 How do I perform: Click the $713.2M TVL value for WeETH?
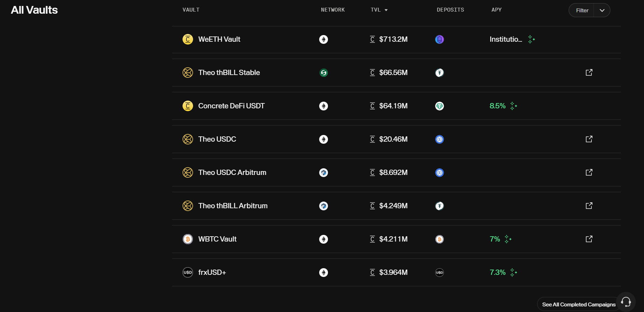tap(393, 39)
